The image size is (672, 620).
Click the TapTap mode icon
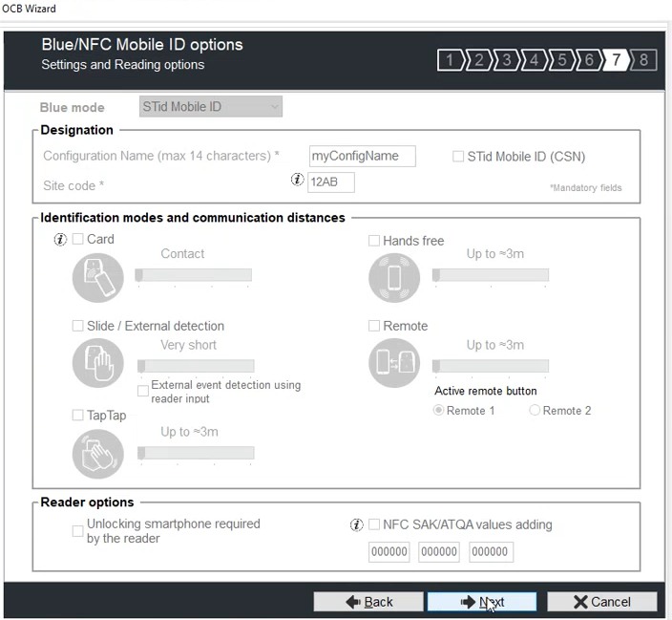(x=98, y=454)
